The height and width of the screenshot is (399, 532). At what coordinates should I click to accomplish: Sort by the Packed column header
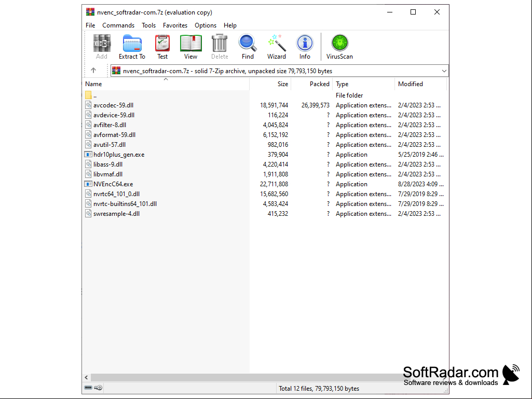click(311, 84)
